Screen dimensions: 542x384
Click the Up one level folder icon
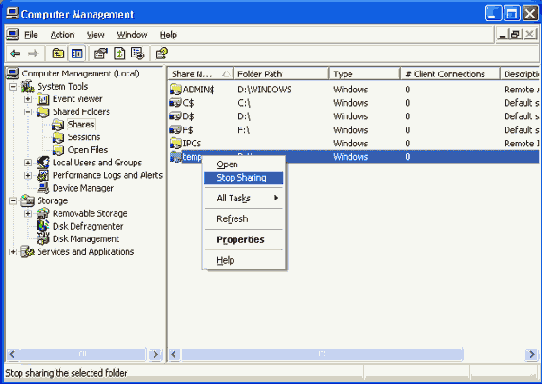[x=58, y=54]
